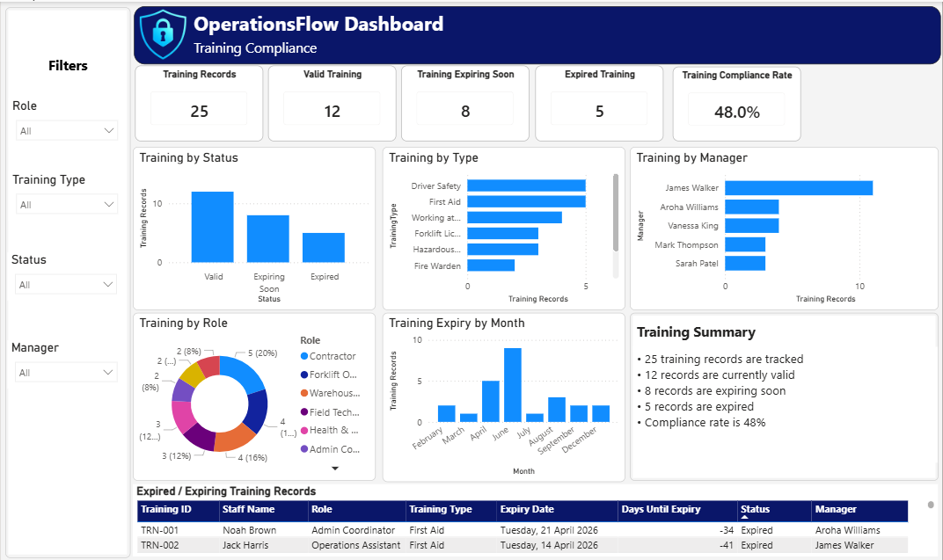Screen dimensions: 943x560
Task: Click the April bar in expiry chart
Action: [491, 402]
